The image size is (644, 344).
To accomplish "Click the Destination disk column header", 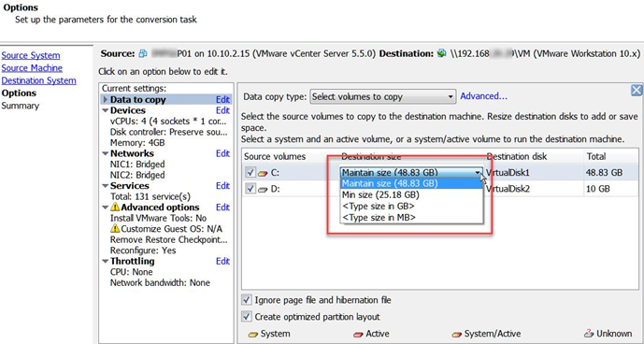I will coord(517,157).
